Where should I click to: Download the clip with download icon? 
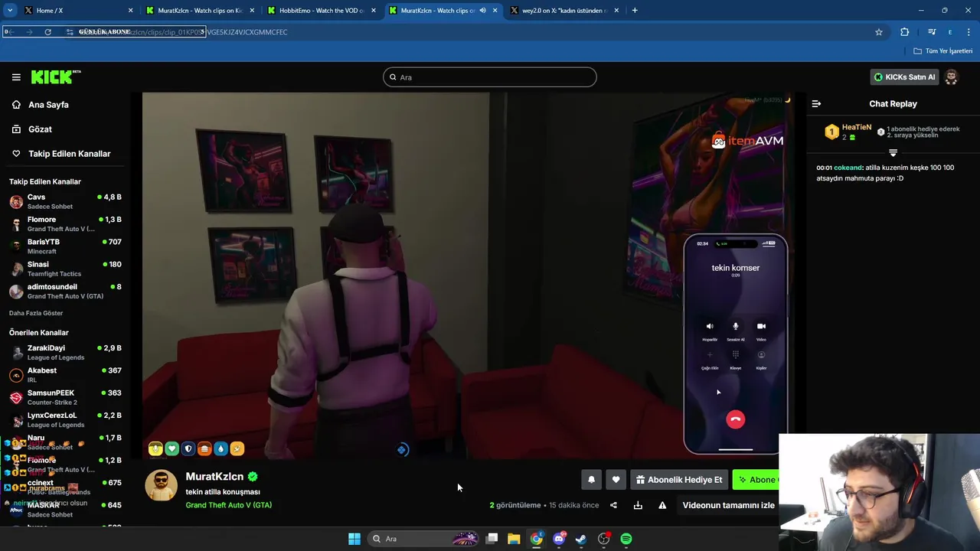coord(638,505)
